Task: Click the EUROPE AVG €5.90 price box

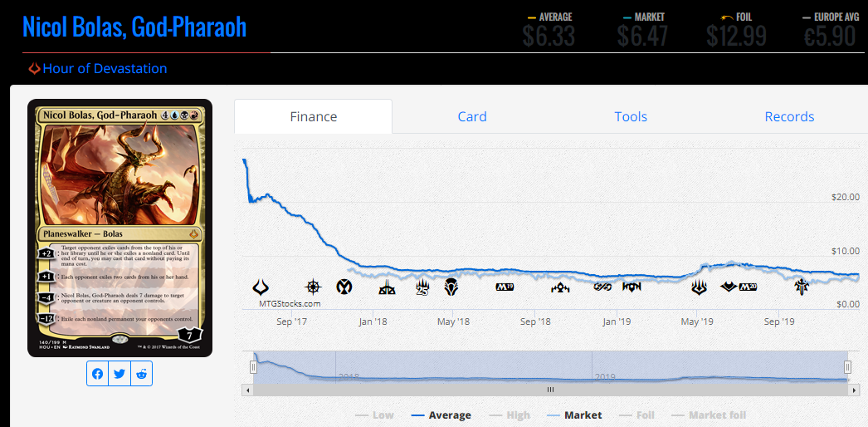Action: click(x=831, y=30)
